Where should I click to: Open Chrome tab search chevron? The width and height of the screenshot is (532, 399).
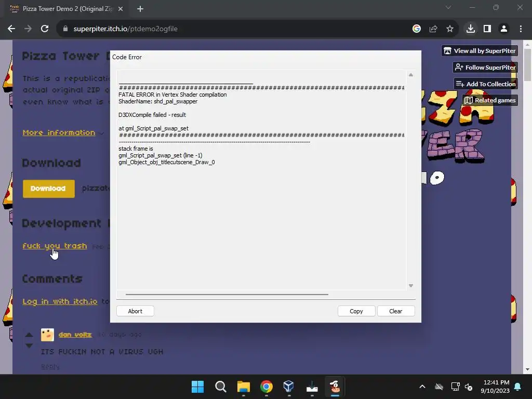tap(448, 7)
